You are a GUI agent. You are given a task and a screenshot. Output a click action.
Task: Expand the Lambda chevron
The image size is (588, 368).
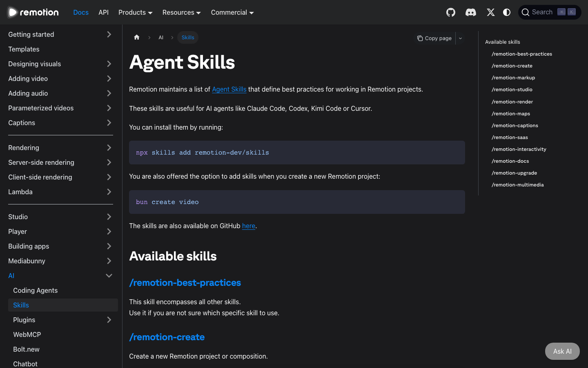pos(109,192)
